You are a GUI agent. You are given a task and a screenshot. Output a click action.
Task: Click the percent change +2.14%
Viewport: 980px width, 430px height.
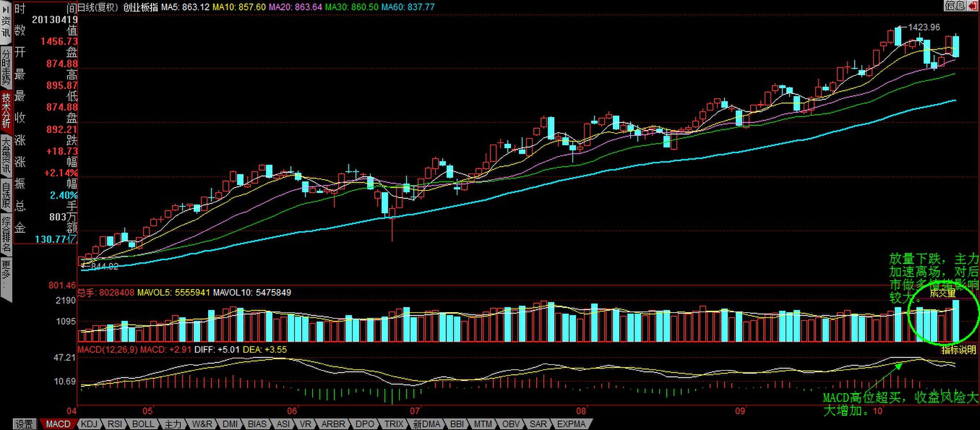pyautogui.click(x=61, y=173)
